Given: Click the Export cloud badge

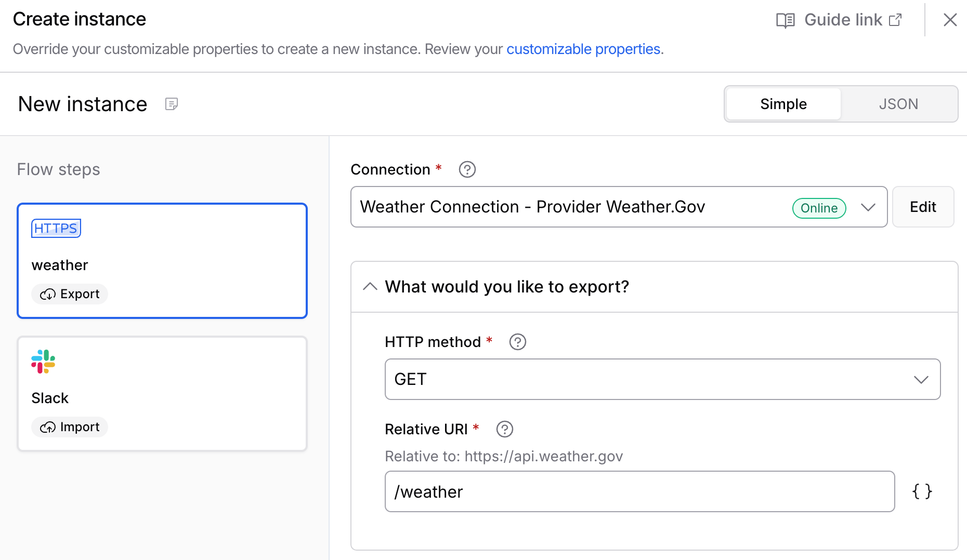Looking at the screenshot, I should click(x=70, y=294).
